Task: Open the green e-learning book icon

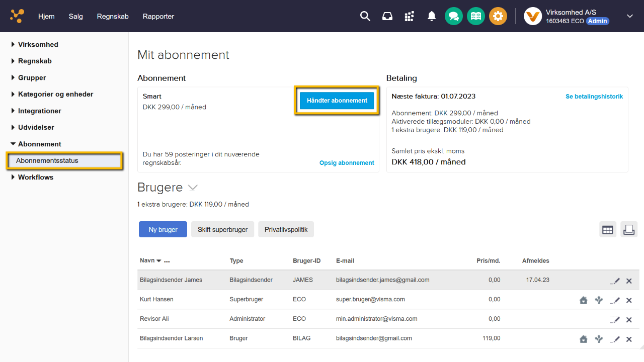Action: [x=475, y=16]
